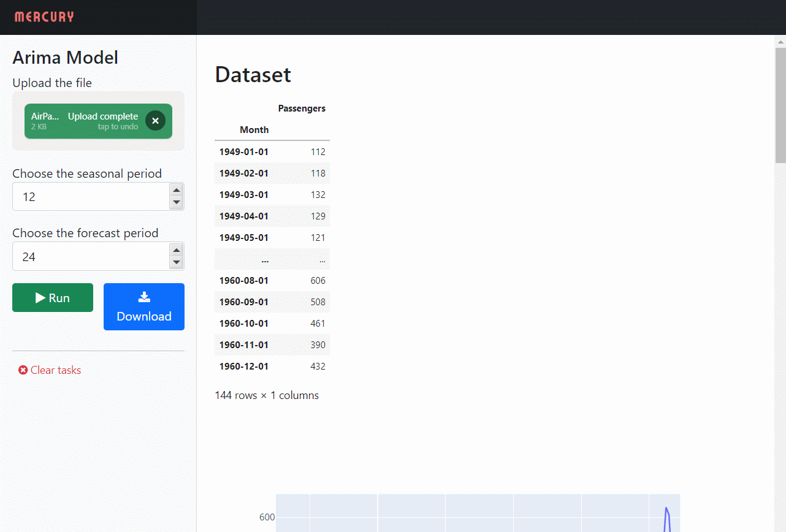
Task: Decrease the seasonal period value
Action: [x=176, y=203]
